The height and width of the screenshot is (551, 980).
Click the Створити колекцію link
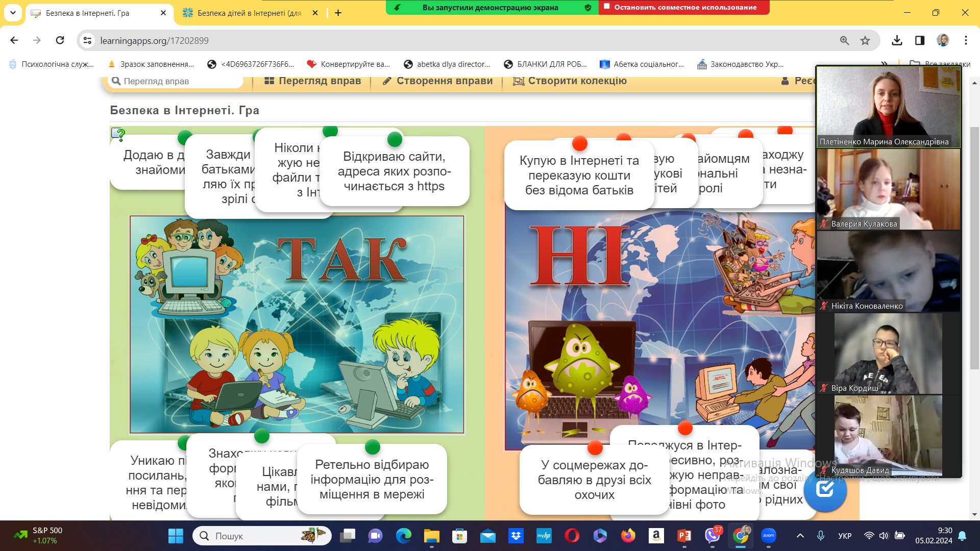click(570, 81)
